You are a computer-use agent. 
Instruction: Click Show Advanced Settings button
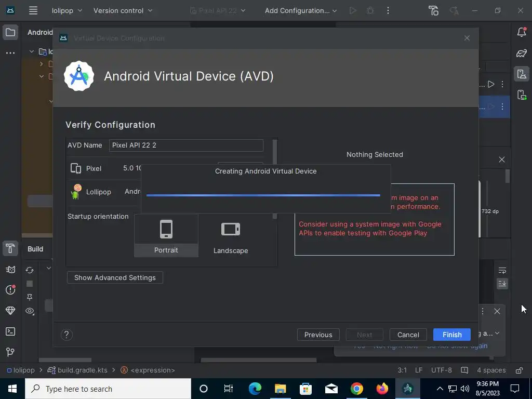115,277
